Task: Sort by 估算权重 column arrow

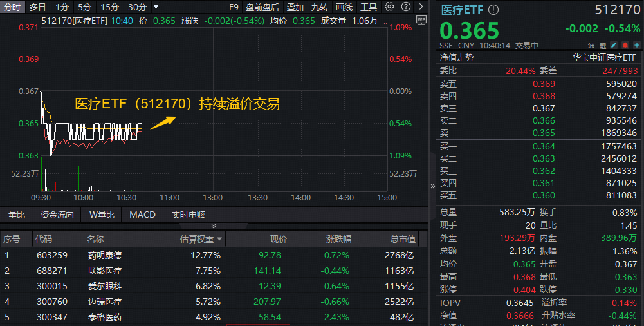Action: (x=220, y=240)
